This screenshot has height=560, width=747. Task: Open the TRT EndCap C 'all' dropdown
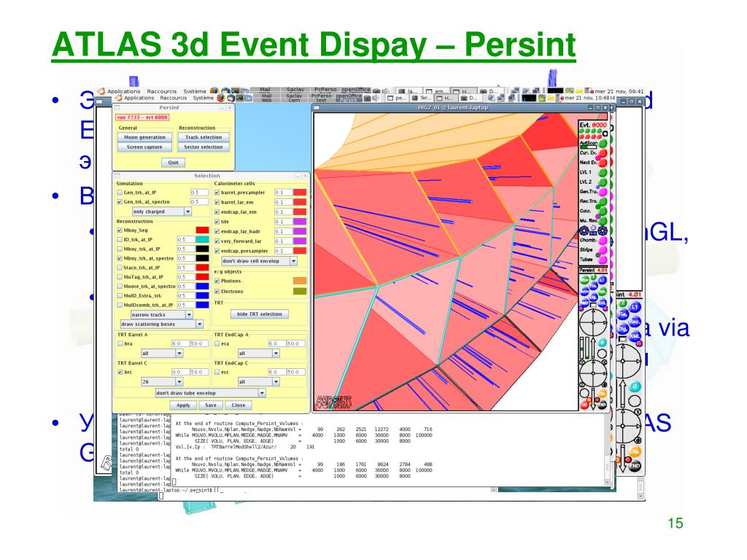pyautogui.click(x=259, y=382)
